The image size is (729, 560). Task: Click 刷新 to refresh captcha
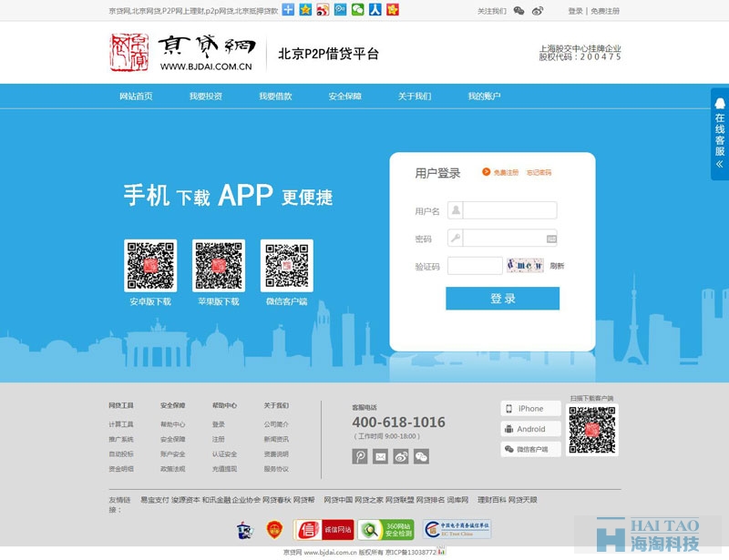[557, 266]
